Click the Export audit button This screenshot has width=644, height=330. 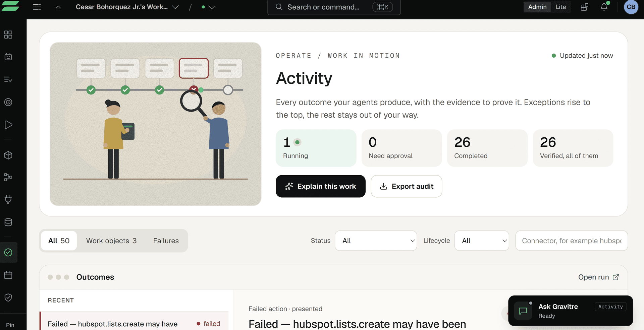point(406,186)
